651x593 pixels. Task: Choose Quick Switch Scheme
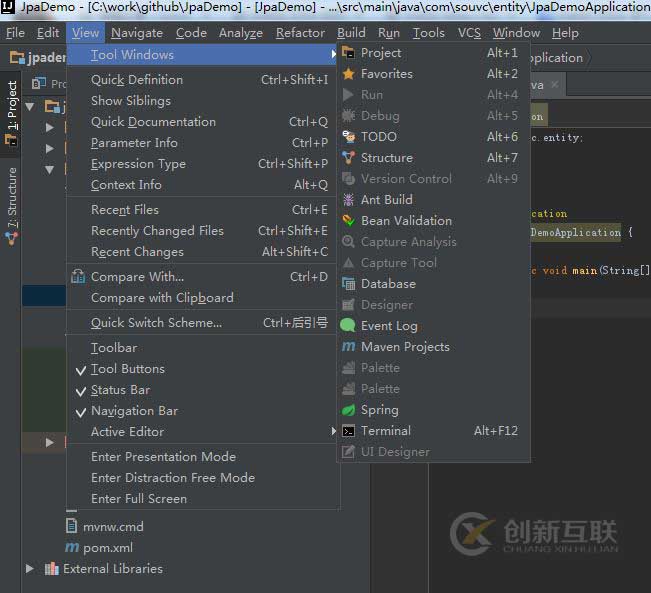203,323
